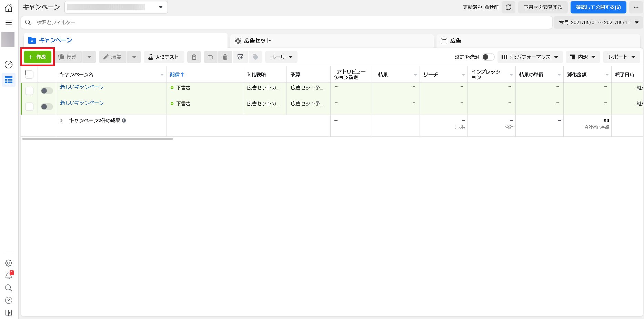Open the home icon in left sidebar
Screen dimensions: 644x319
pos(9,8)
